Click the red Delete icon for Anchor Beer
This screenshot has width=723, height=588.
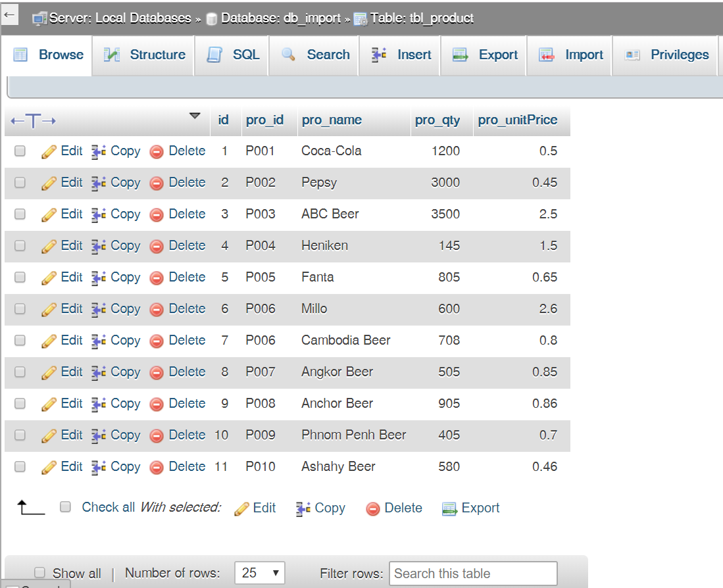point(157,404)
